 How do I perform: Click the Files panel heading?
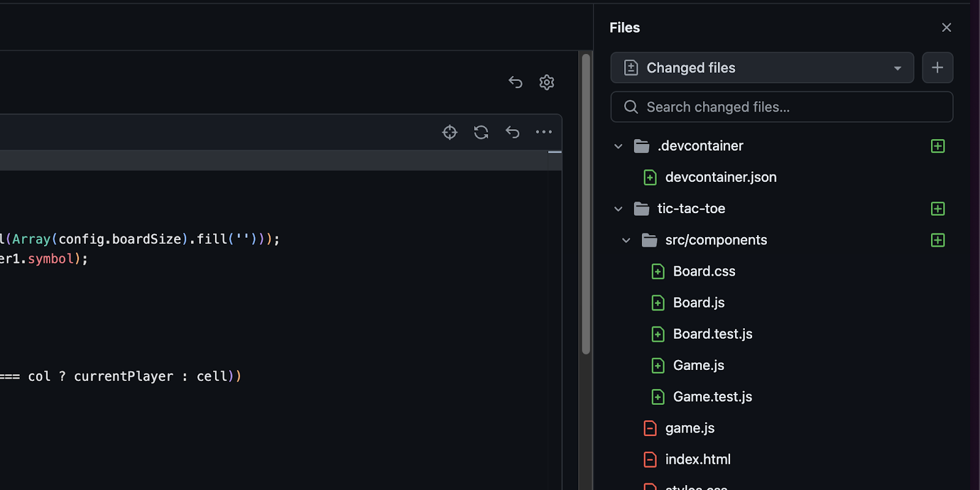[x=625, y=28]
